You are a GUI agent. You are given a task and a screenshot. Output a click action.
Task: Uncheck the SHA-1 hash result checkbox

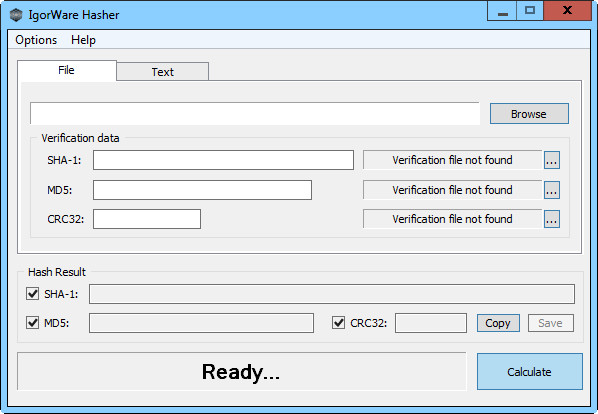click(32, 294)
